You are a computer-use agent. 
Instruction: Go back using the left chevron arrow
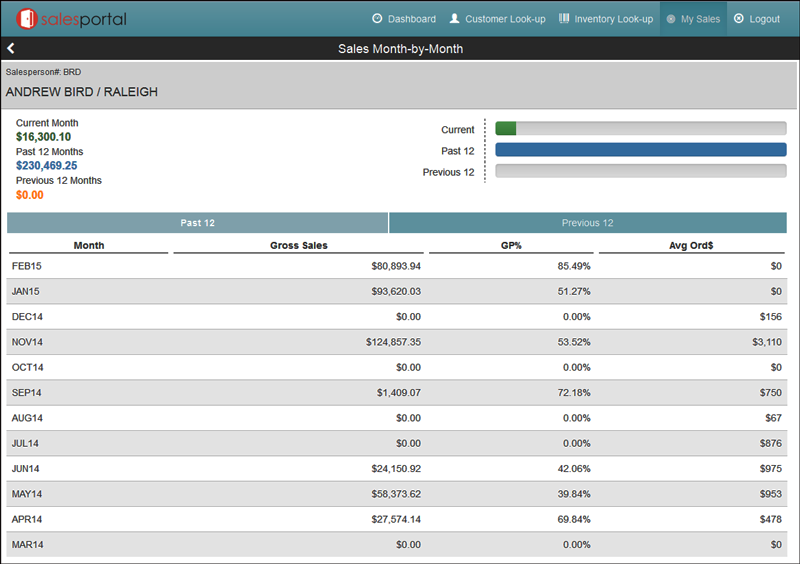coord(11,48)
